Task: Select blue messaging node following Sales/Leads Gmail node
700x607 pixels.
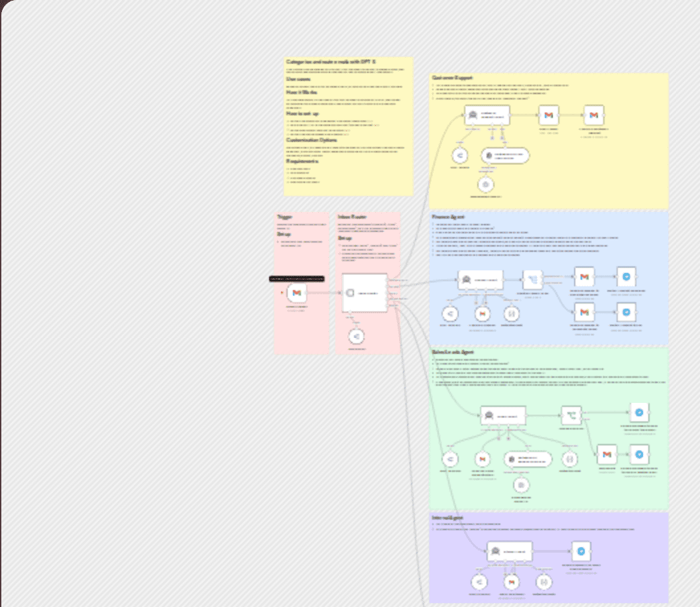Action: click(x=639, y=455)
